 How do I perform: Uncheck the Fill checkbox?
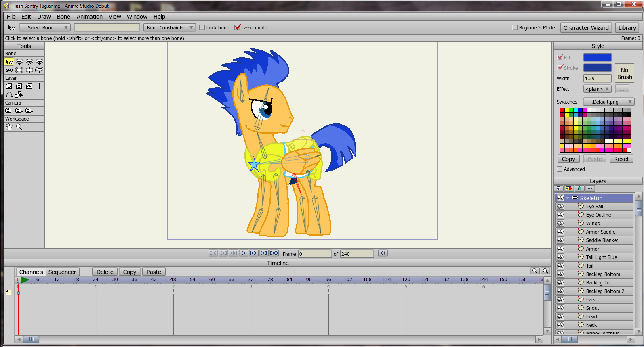pos(560,57)
